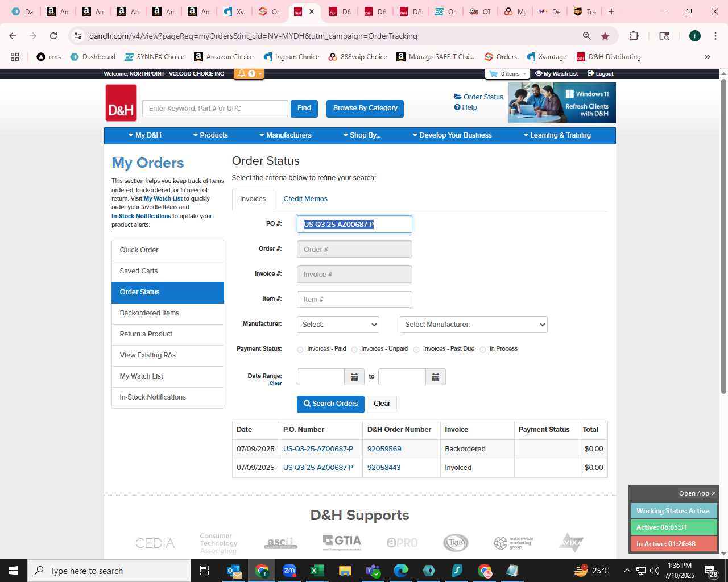This screenshot has width=728, height=582.
Task: Open File Explorer from the taskbar
Action: 345,571
